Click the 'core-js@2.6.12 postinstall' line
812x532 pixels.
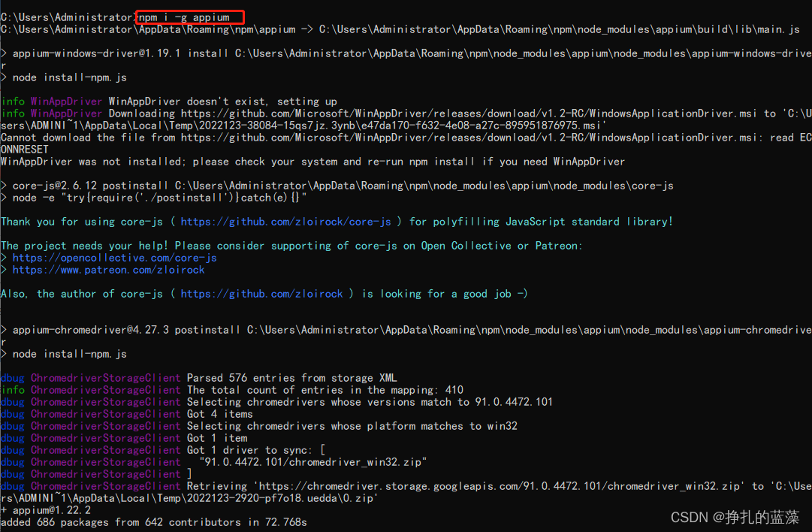337,186
